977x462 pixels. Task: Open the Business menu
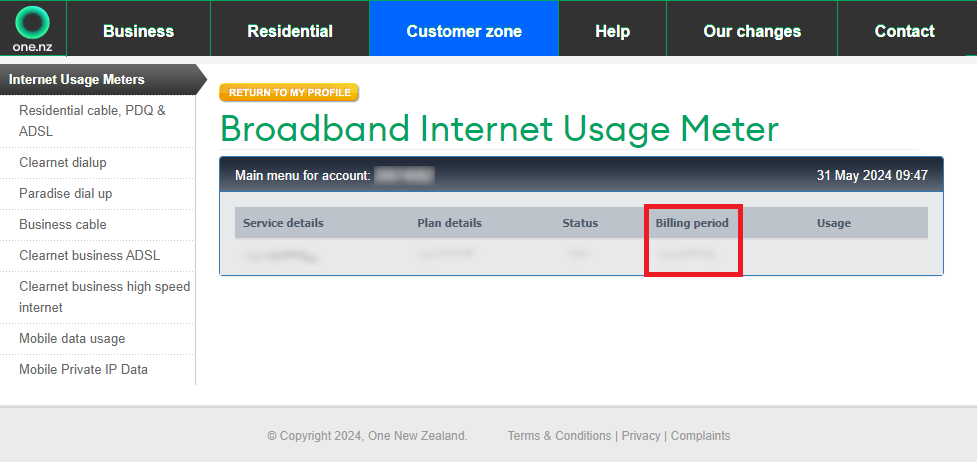pyautogui.click(x=138, y=31)
